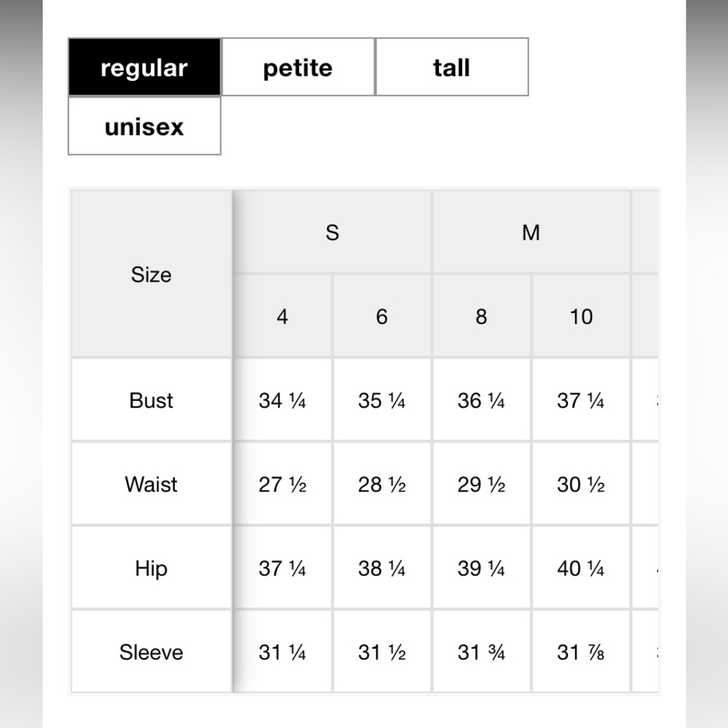728x728 pixels.
Task: Click the Size header cell
Action: tap(151, 274)
